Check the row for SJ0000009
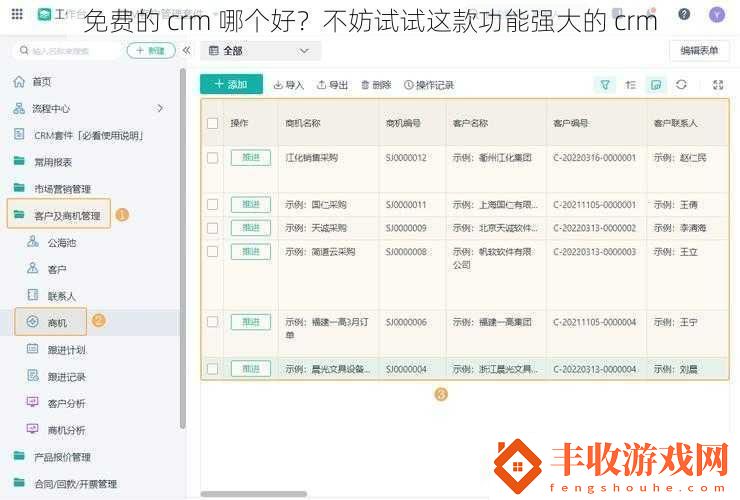Screen dimensions: 740x500 212,228
